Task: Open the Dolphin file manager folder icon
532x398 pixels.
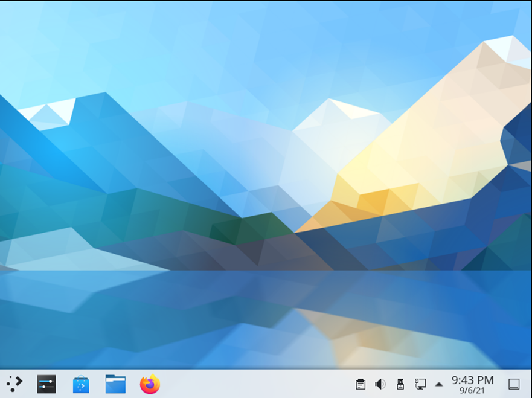Action: coord(115,384)
